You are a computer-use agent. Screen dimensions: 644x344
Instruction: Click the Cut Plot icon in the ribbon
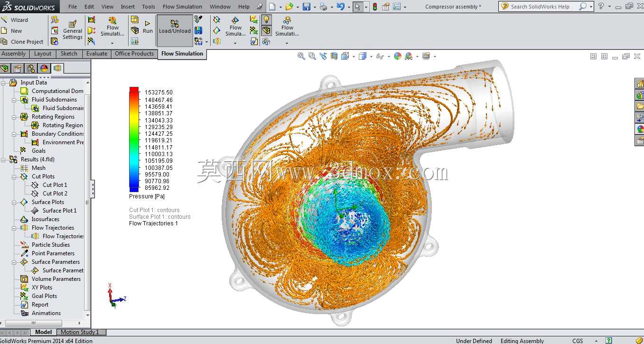point(217,19)
